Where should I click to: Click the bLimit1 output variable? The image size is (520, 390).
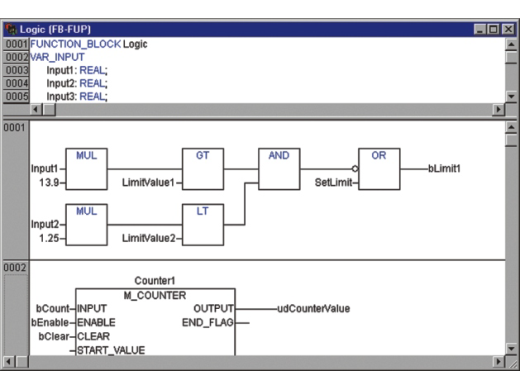tap(444, 169)
